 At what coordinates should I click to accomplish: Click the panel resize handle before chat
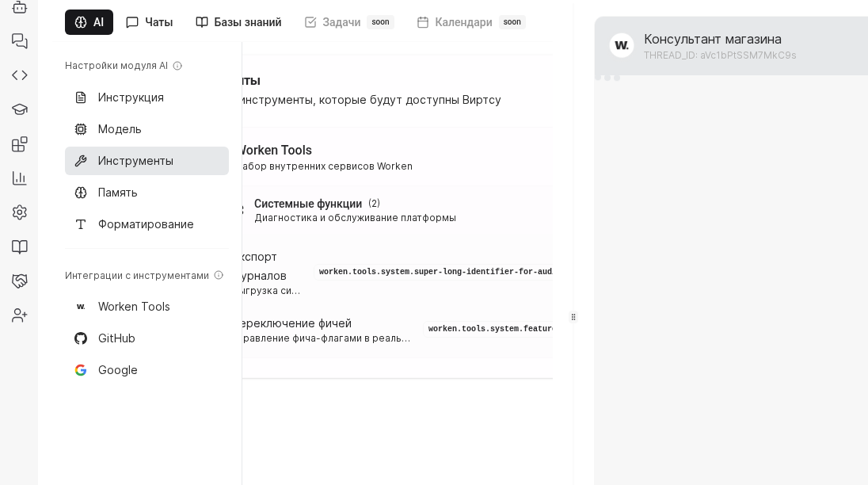click(x=573, y=317)
